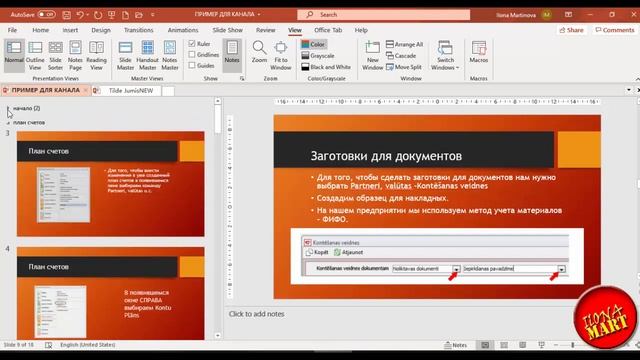Click the new tab button beside Tilde JumisNEW
Image resolution: width=640 pixels, height=360 pixels.
(x=168, y=91)
